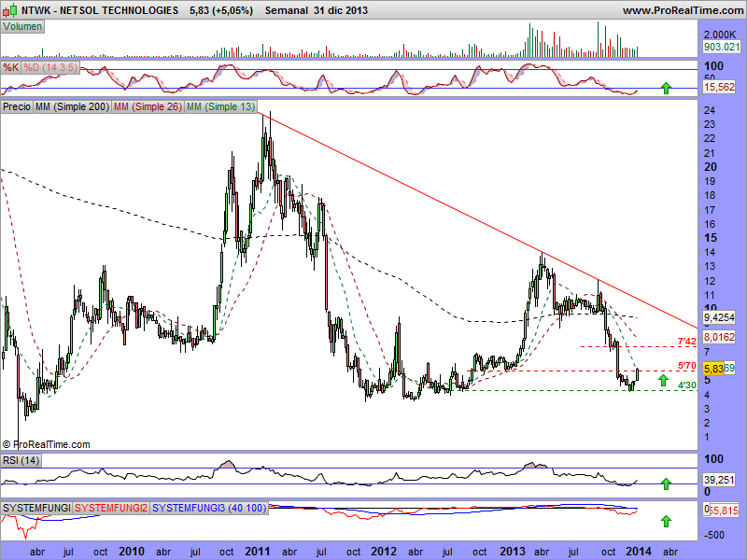This screenshot has width=747, height=560.
Task: Select the RSI (14) indicator label
Action: (x=21, y=460)
